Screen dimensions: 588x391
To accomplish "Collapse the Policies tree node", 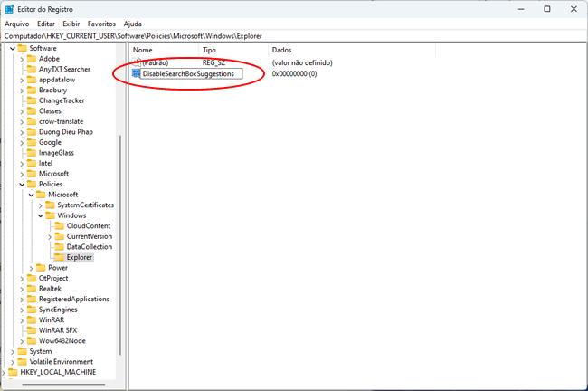I will [22, 184].
